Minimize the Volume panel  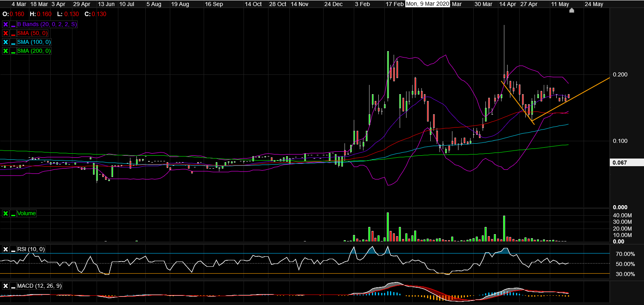pos(13,214)
